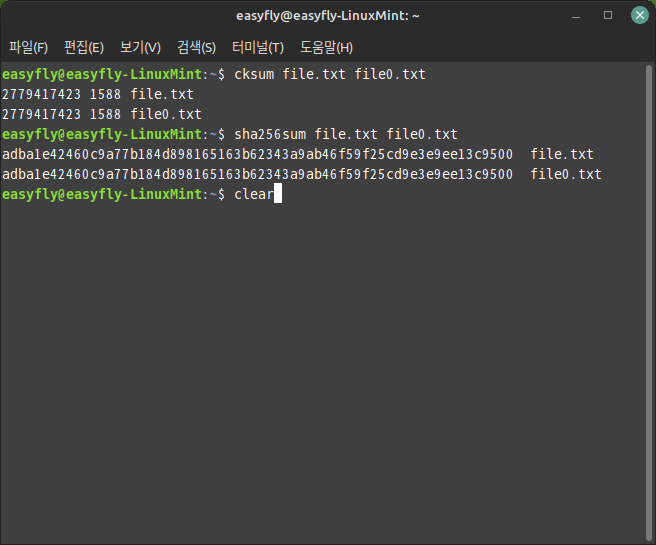Open the 검색(S) menu
The image size is (656, 545).
click(x=196, y=47)
